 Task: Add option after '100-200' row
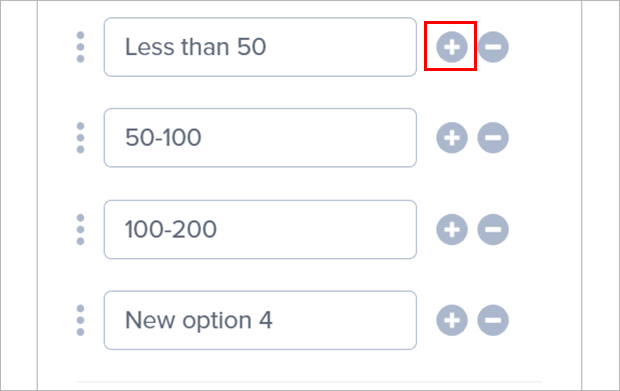tap(452, 229)
